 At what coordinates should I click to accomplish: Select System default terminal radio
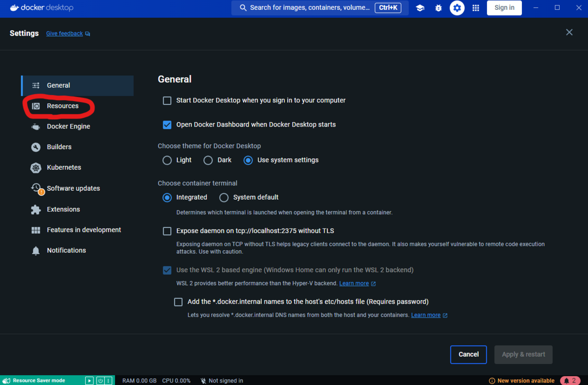[x=224, y=198]
